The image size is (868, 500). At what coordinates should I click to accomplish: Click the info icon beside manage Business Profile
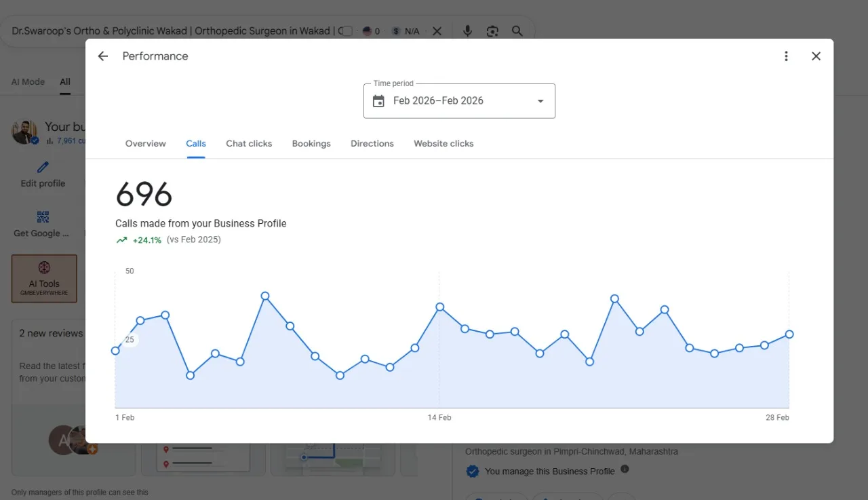click(625, 469)
